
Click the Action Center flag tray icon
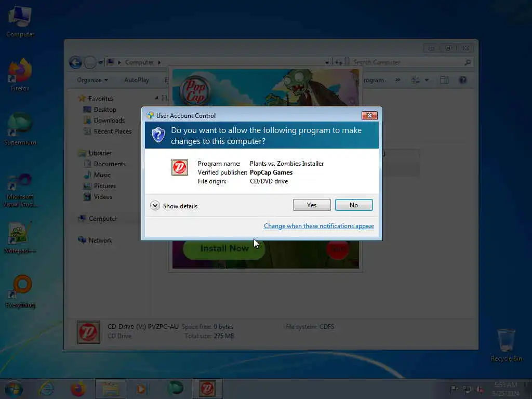(x=454, y=389)
